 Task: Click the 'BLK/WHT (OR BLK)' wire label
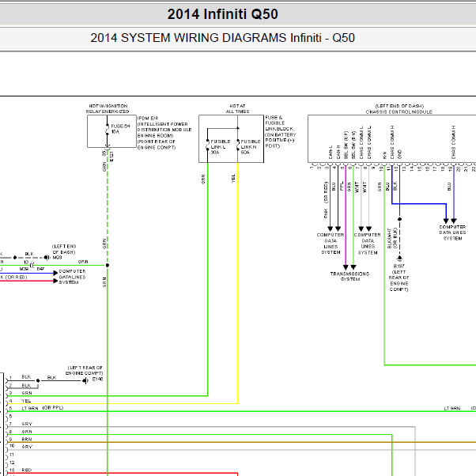(392, 238)
